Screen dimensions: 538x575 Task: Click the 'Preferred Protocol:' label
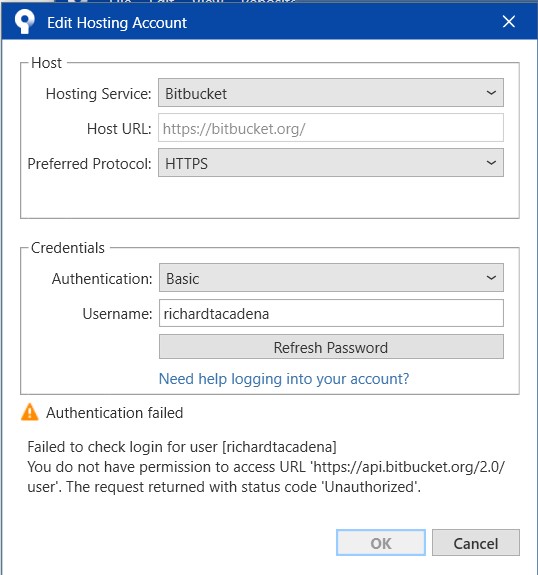click(89, 164)
